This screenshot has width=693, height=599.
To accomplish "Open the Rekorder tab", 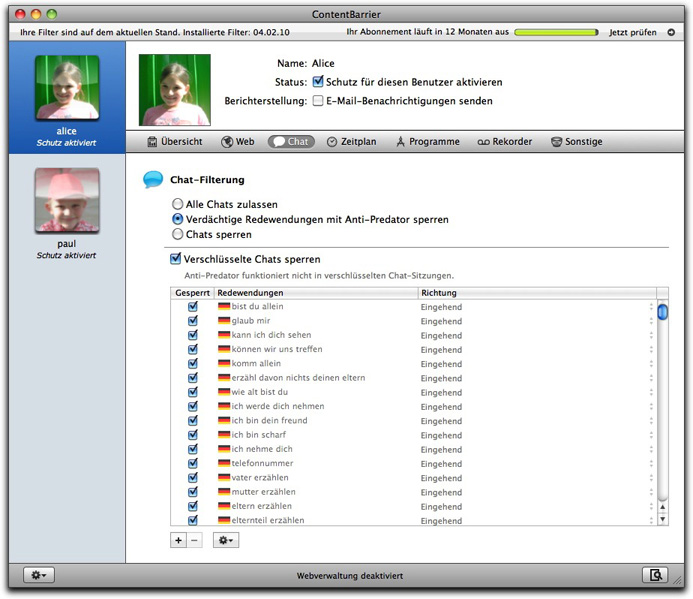I will point(504,141).
